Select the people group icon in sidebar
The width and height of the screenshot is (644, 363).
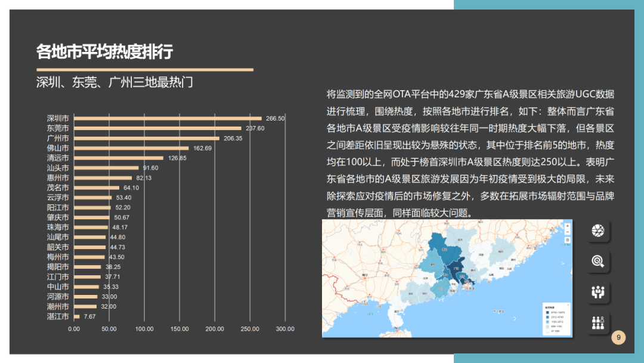598,291
